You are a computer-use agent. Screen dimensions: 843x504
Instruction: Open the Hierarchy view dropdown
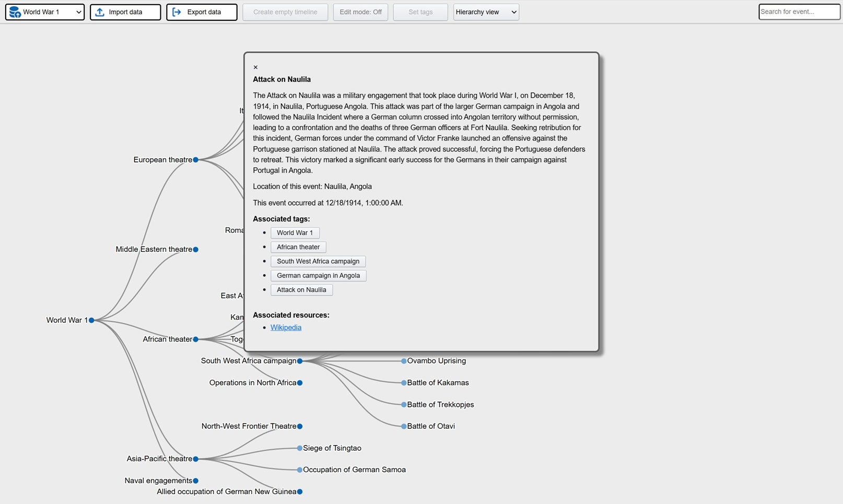pos(486,12)
